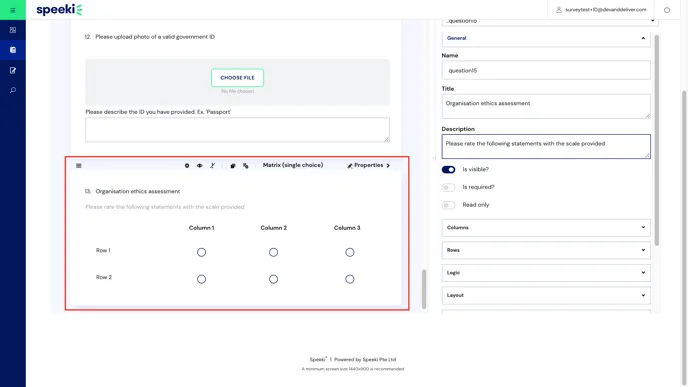688x387 pixels.
Task: Click question 12 title about government ID
Action: 155,37
